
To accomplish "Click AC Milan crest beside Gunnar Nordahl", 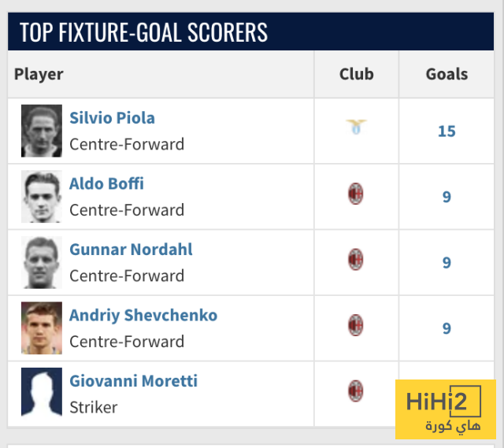I will 356,259.
